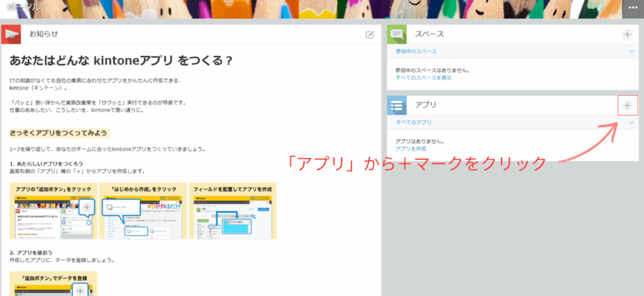This screenshot has height=296, width=644.
Task: Click the green スペース speech bubble icon
Action: [397, 34]
